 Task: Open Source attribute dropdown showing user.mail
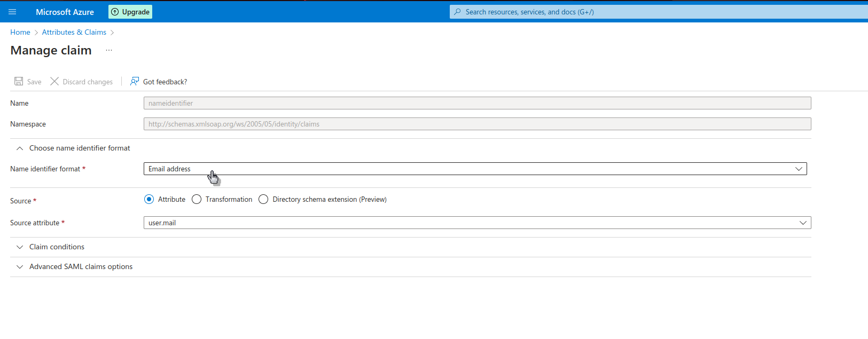click(477, 223)
